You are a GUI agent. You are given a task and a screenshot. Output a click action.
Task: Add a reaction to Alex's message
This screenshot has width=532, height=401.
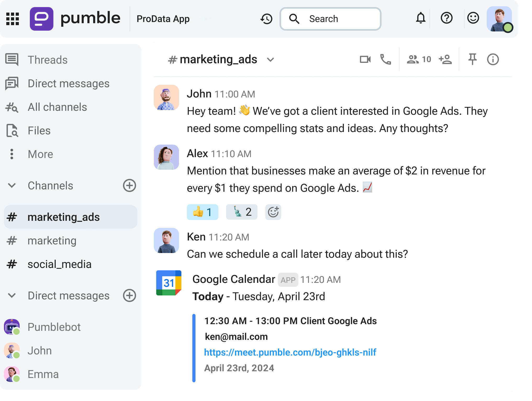point(273,212)
